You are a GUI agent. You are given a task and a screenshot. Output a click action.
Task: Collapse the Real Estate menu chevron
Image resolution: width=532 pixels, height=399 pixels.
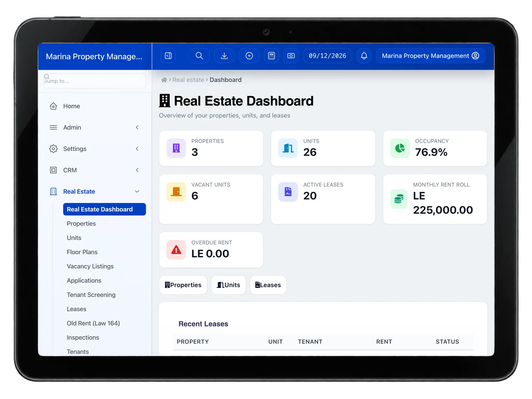pyautogui.click(x=137, y=192)
